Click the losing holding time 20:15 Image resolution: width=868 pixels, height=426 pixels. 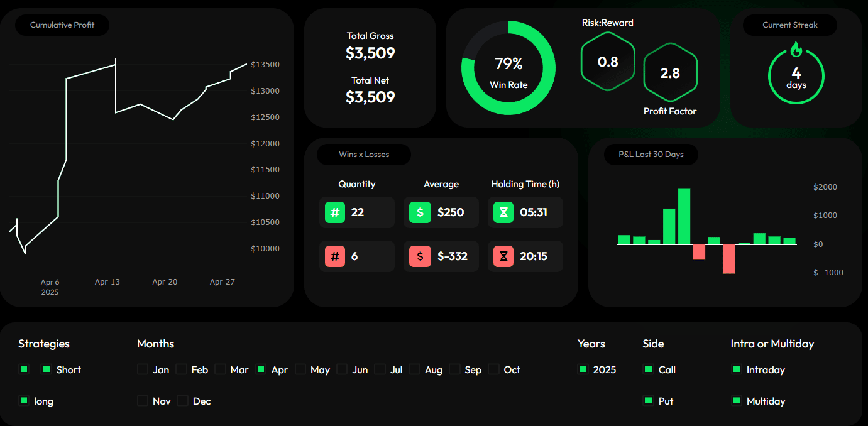coord(534,256)
